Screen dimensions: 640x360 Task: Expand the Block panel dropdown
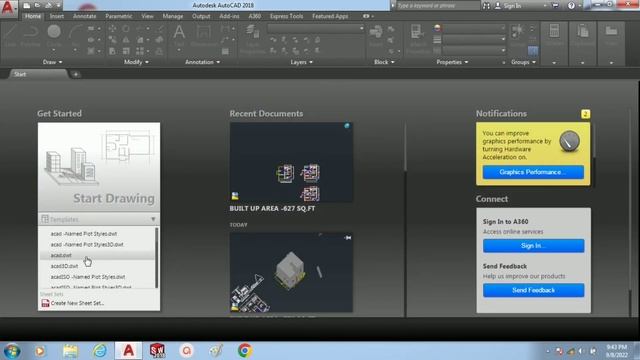pyautogui.click(x=384, y=62)
